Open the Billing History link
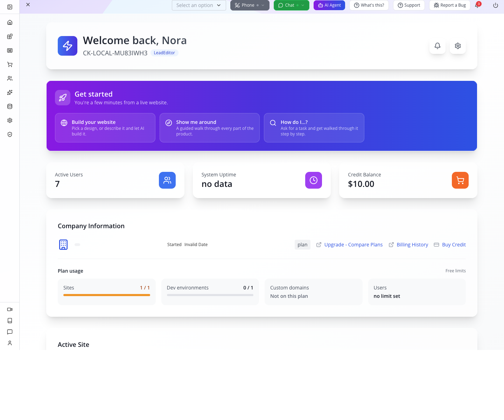The height and width of the screenshot is (420, 504). click(x=408, y=245)
